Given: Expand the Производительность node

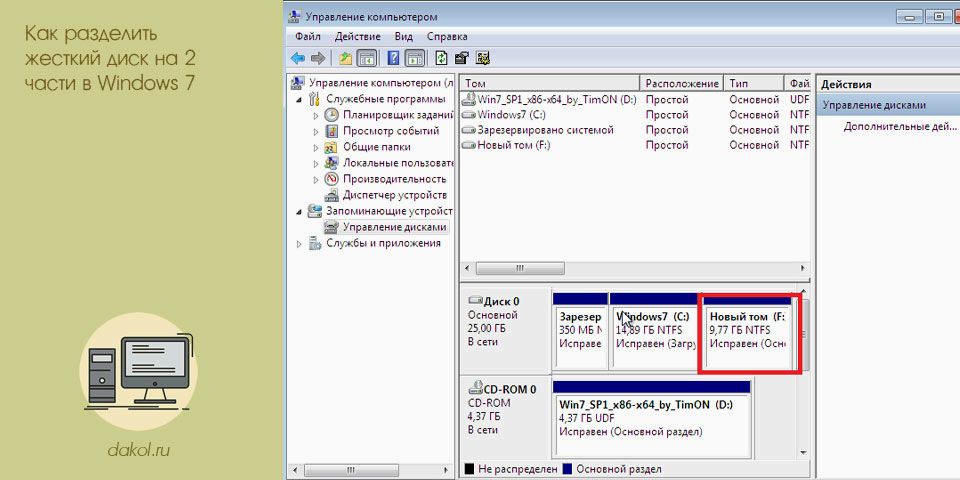Looking at the screenshot, I should tap(316, 179).
